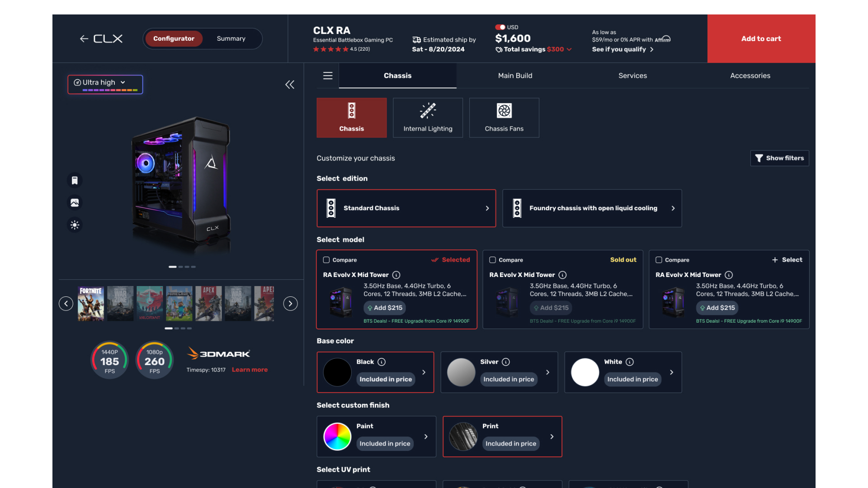Open the hamburger menu icon

328,75
